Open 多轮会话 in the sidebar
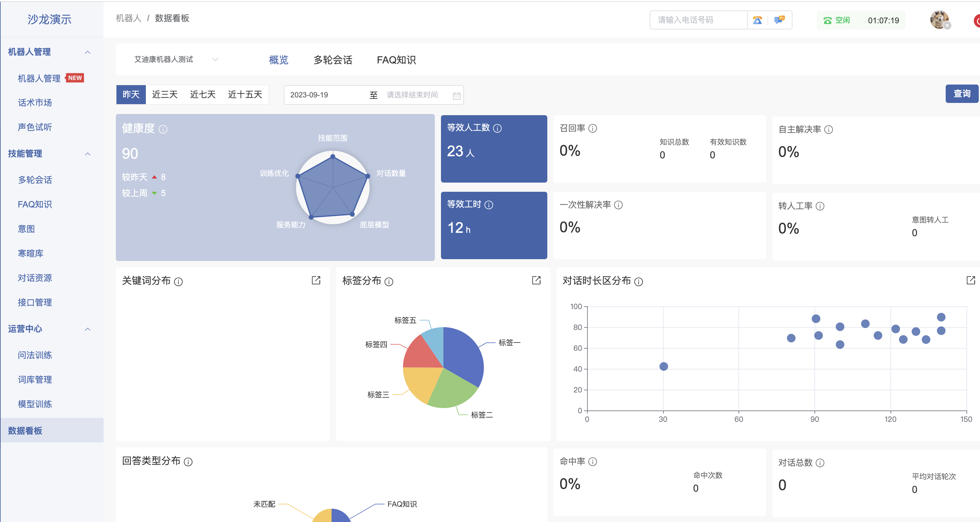Viewport: 980px width, 522px height. 35,180
